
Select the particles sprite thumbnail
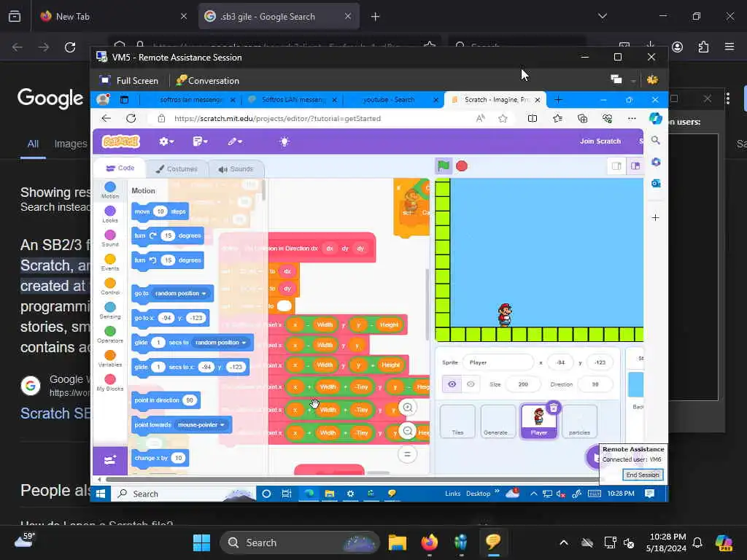[579, 421]
